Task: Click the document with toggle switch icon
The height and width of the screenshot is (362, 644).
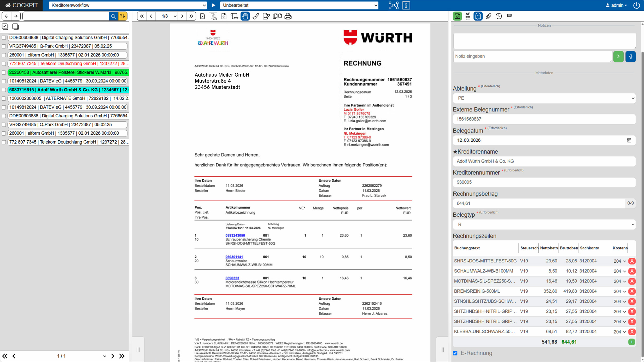Action: [213, 16]
